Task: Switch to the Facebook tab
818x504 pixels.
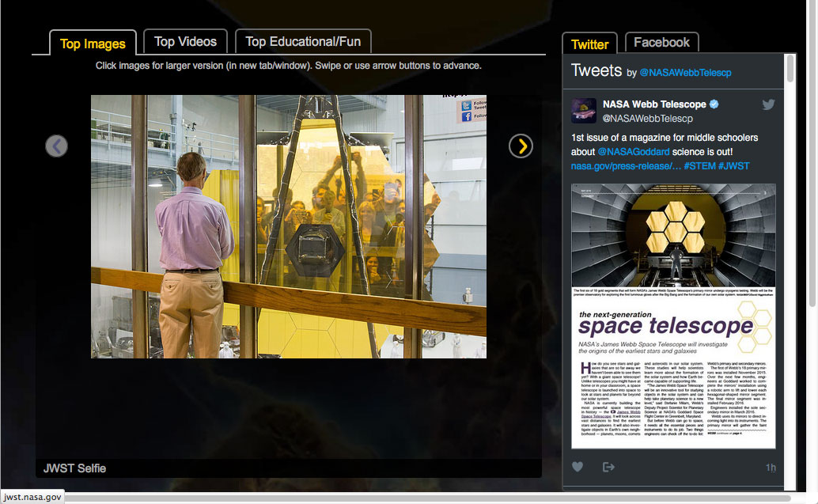Action: (x=661, y=42)
